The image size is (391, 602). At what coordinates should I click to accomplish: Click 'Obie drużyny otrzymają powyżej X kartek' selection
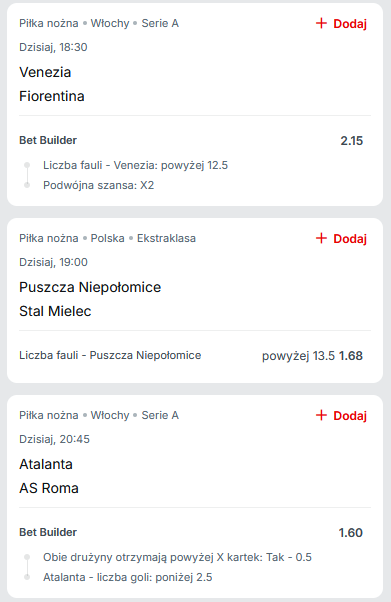pyautogui.click(x=177, y=557)
